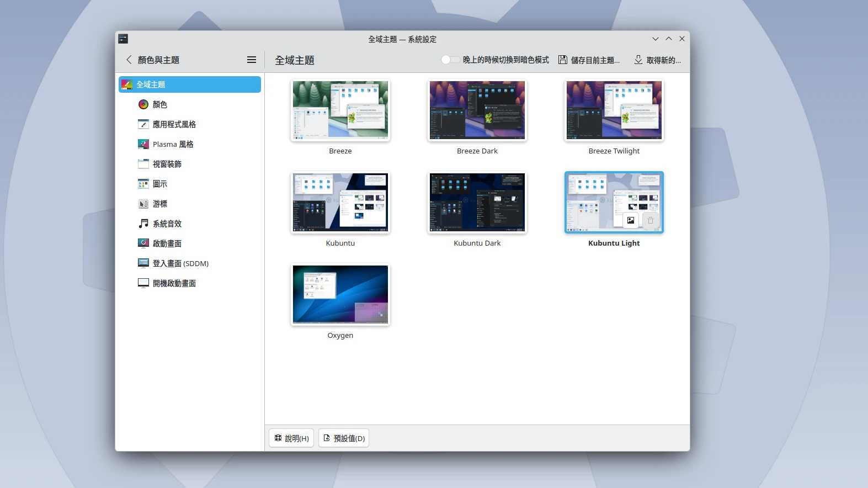The width and height of the screenshot is (868, 488).
Task: Open the Login Screen (SDDM) icon
Action: (143, 263)
